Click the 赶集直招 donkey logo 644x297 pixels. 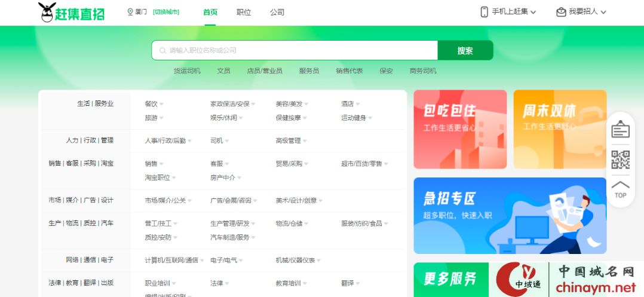coord(70,13)
